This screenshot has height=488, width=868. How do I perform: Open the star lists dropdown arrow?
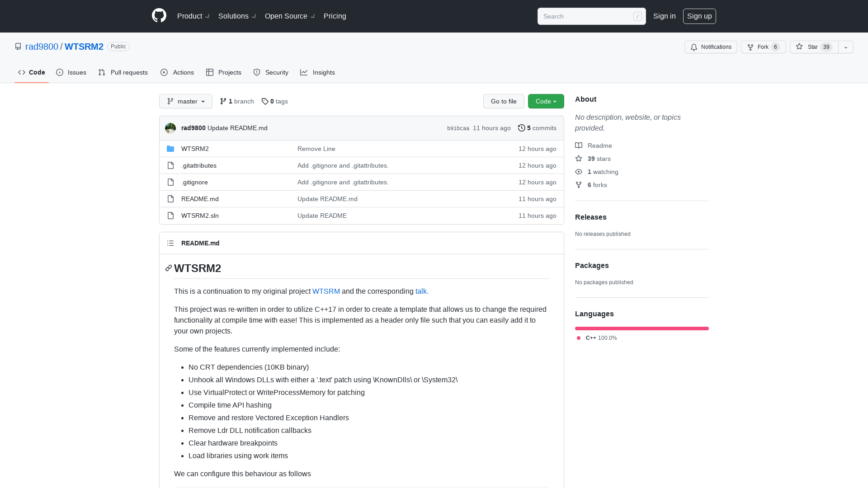tap(846, 47)
